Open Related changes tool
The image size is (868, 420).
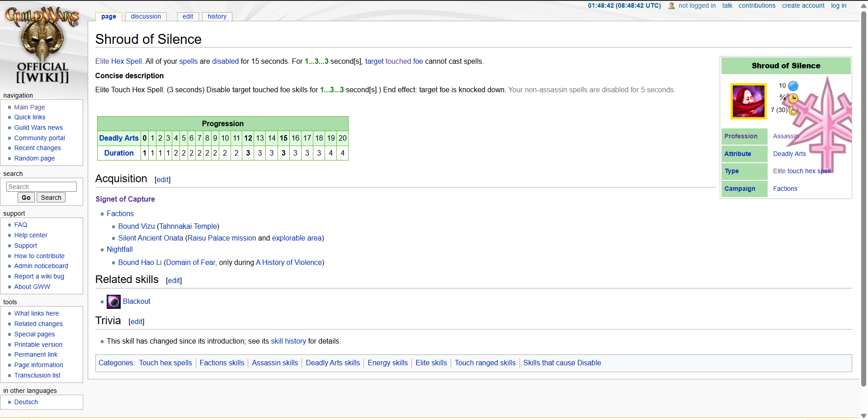pyautogui.click(x=38, y=324)
